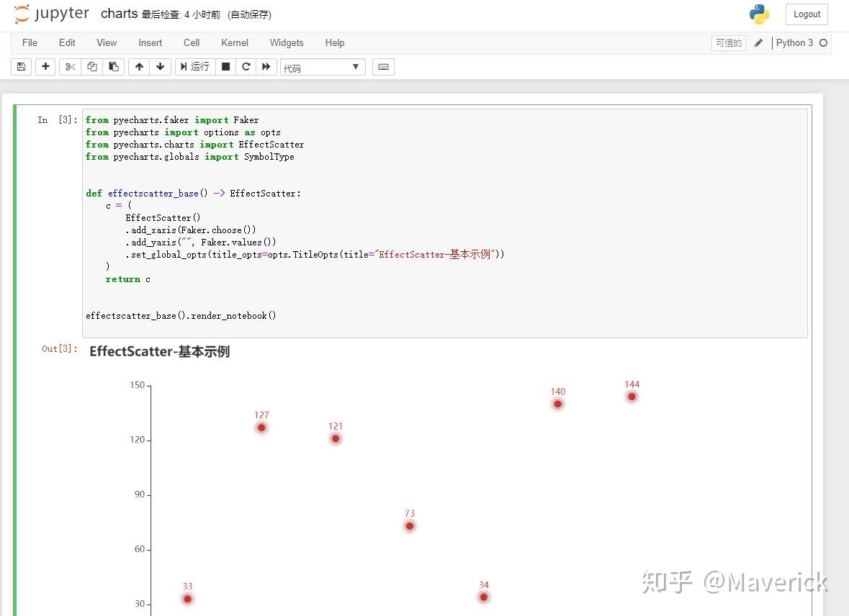This screenshot has width=849, height=616.
Task: Open the cell type dropdown showing 代码
Action: pyautogui.click(x=322, y=66)
